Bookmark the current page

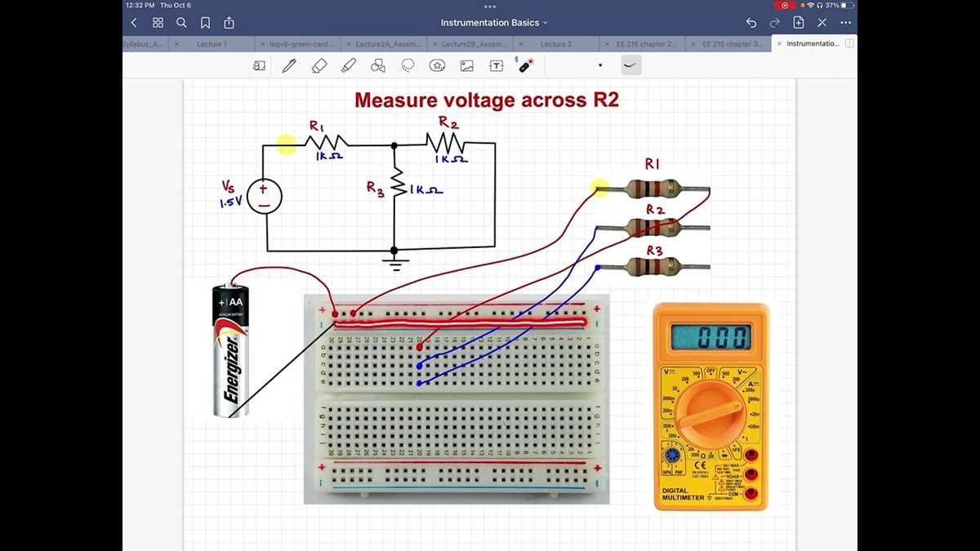205,23
